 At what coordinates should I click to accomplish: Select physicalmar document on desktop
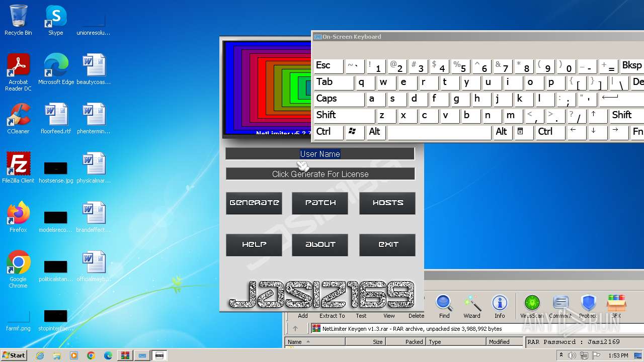[94, 168]
